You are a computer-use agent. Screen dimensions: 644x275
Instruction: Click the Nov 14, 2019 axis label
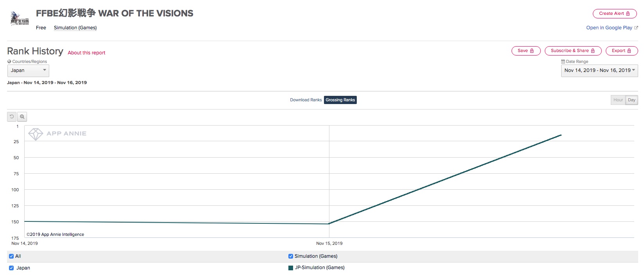25,243
